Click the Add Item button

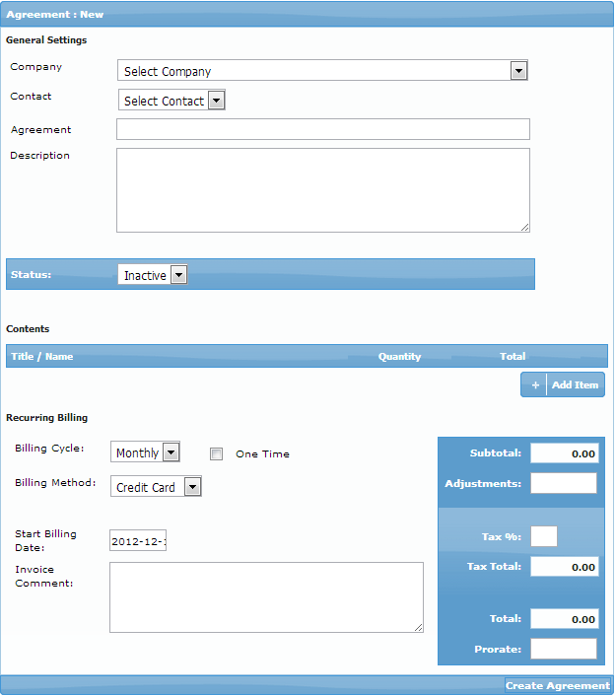pyautogui.click(x=575, y=385)
